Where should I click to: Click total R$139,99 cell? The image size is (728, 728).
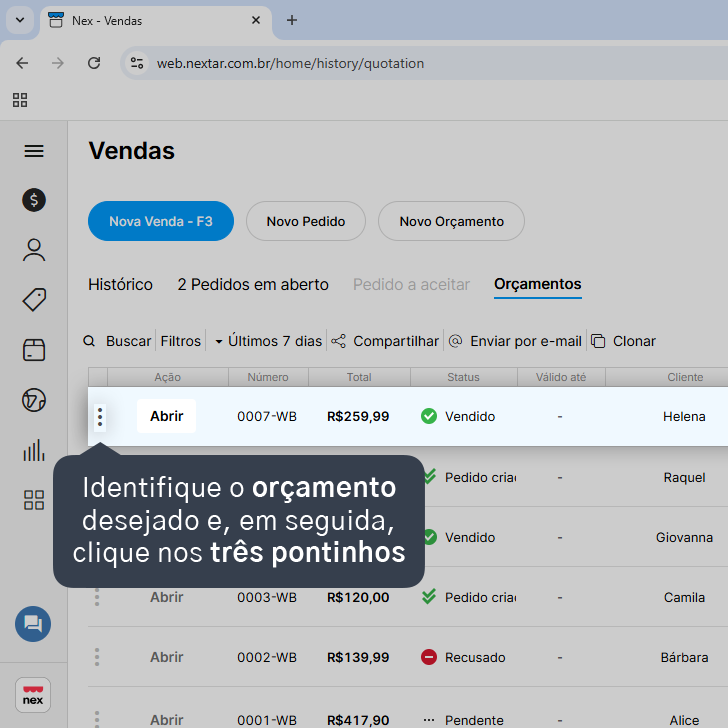358,657
